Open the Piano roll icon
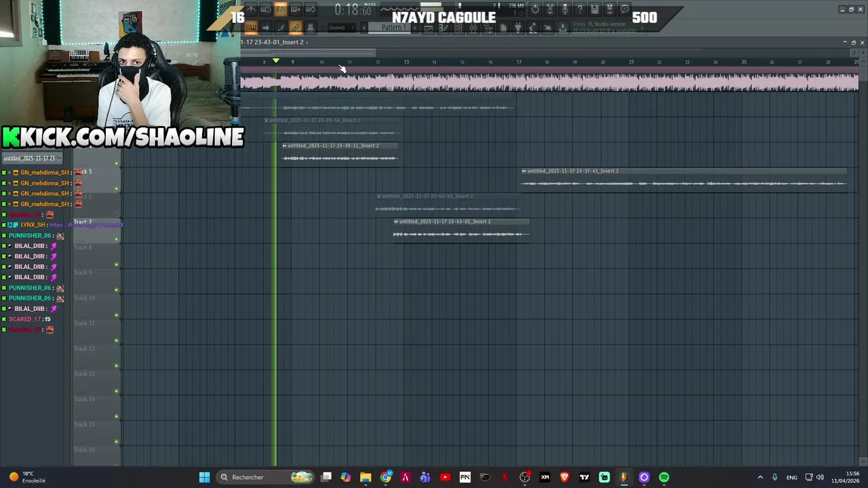This screenshot has width=868, height=488. [x=443, y=28]
